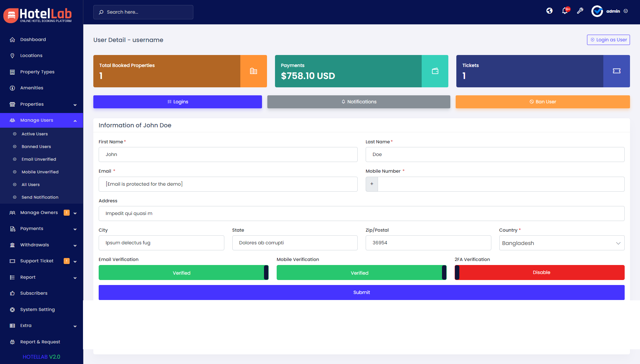Click the wallet icon on the Payments card
This screenshot has height=364, width=640.
tap(435, 71)
